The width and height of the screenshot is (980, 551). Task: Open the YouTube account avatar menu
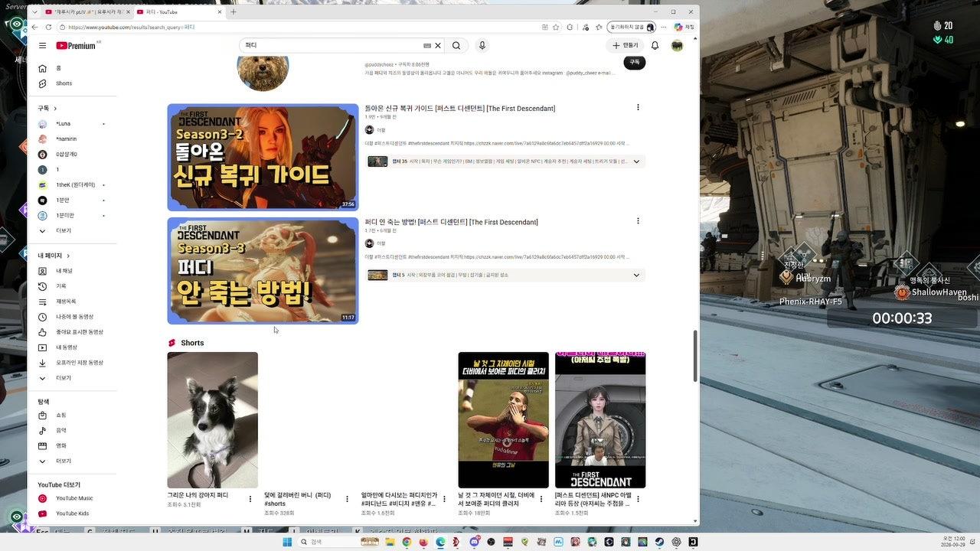tap(677, 46)
